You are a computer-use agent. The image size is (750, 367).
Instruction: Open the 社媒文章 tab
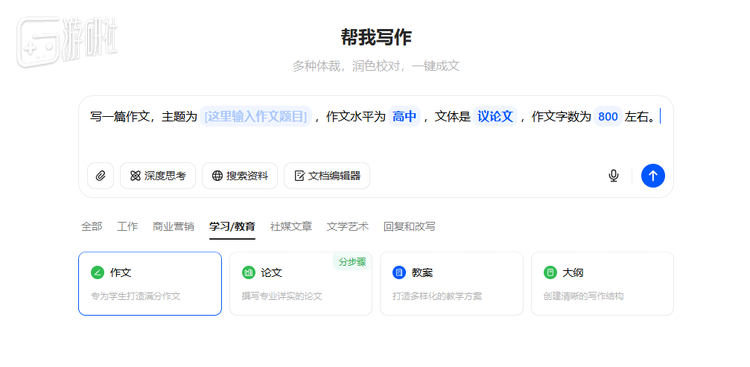[x=291, y=226]
